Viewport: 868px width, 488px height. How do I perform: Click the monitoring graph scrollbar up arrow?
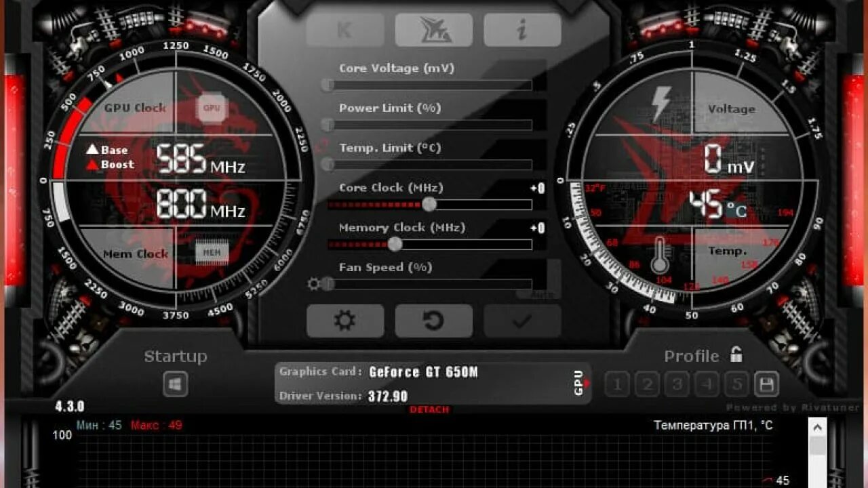tap(818, 427)
